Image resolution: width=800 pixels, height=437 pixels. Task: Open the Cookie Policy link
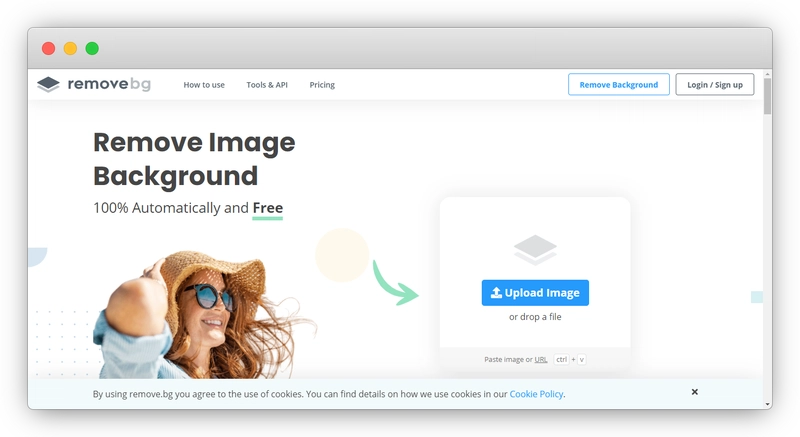click(x=536, y=394)
